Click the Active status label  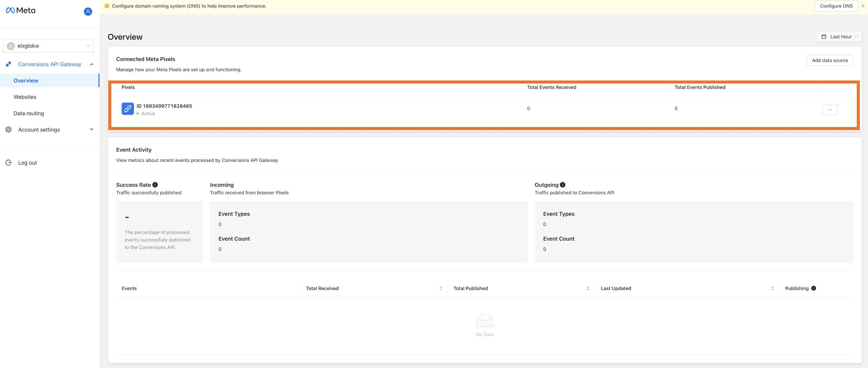pyautogui.click(x=148, y=114)
